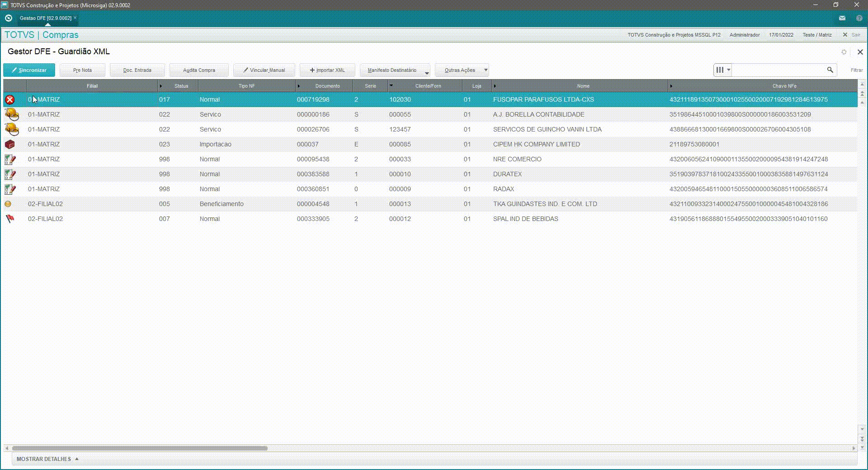Click the checklist pencil icon for RADAX row
Viewport: 868px width, 470px height.
pyautogui.click(x=10, y=189)
